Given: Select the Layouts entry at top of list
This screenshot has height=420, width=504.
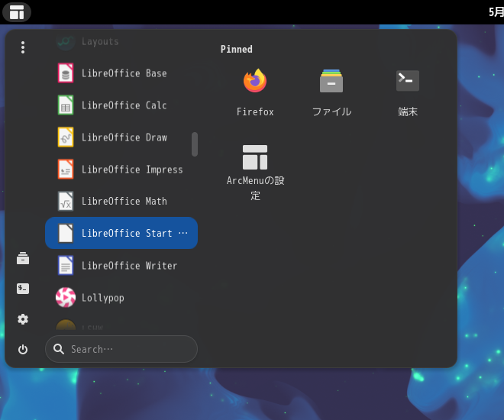Looking at the screenshot, I should (121, 41).
